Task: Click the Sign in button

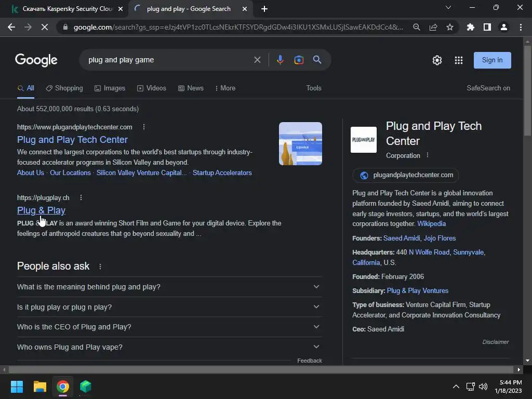Action: coord(493,60)
